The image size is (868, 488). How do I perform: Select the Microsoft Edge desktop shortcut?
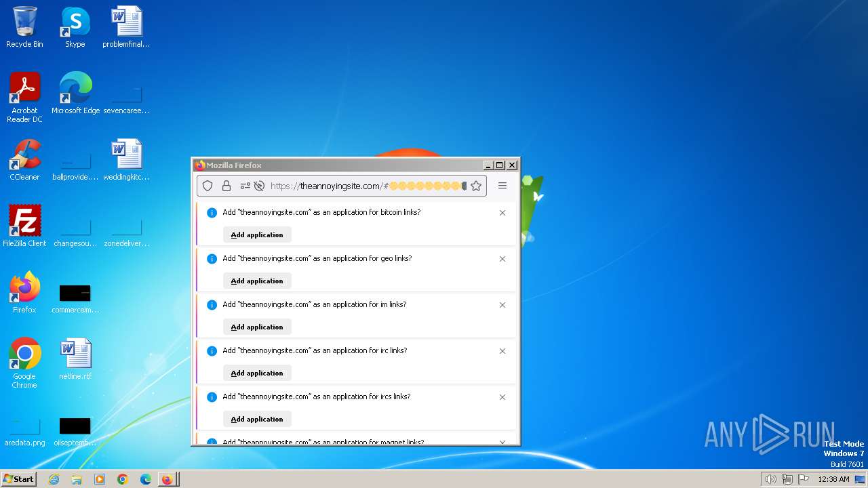point(75,94)
